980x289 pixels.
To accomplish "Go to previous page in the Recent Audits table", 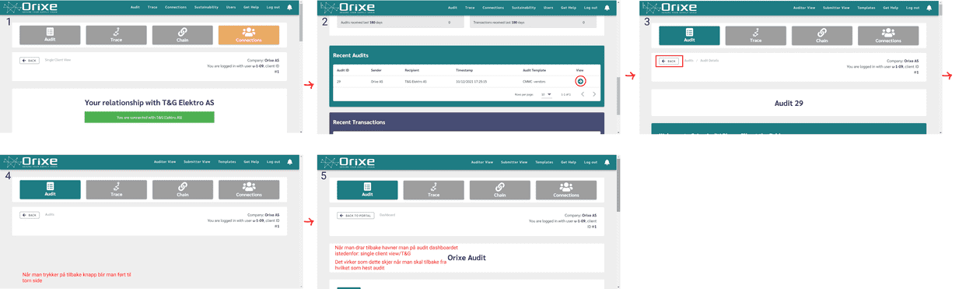I will (582, 94).
